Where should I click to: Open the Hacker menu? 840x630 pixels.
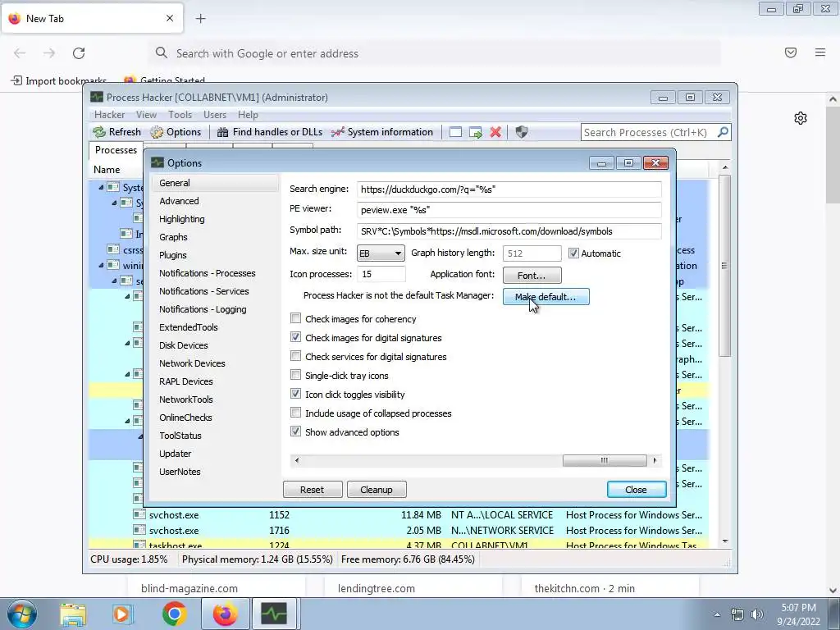pyautogui.click(x=109, y=115)
